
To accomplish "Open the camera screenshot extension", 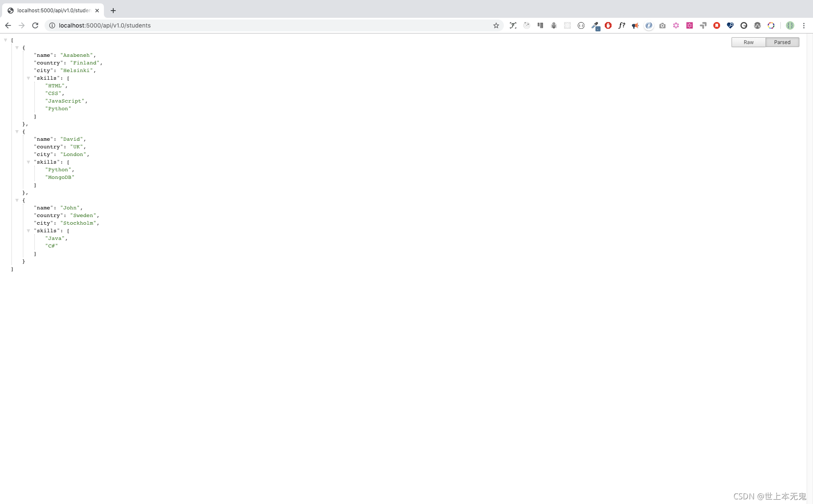I will point(662,25).
